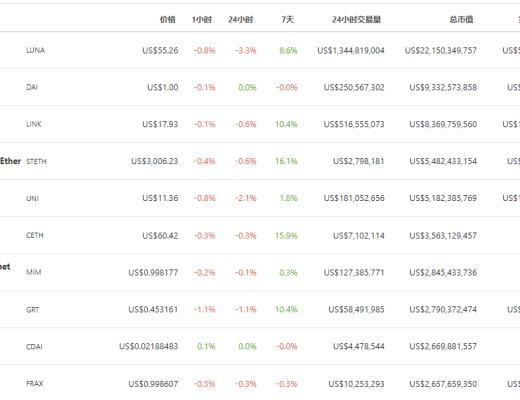Select LINK market cap US$8,369,759,560

[443, 124]
